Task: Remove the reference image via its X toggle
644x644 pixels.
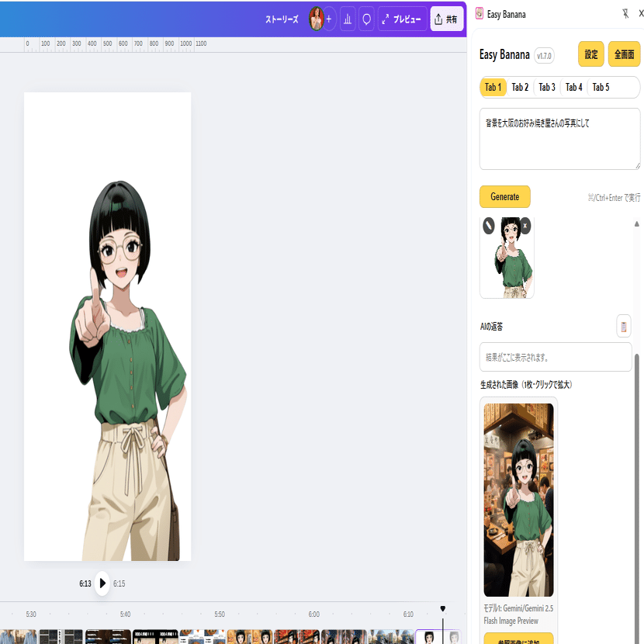Action: (x=525, y=226)
